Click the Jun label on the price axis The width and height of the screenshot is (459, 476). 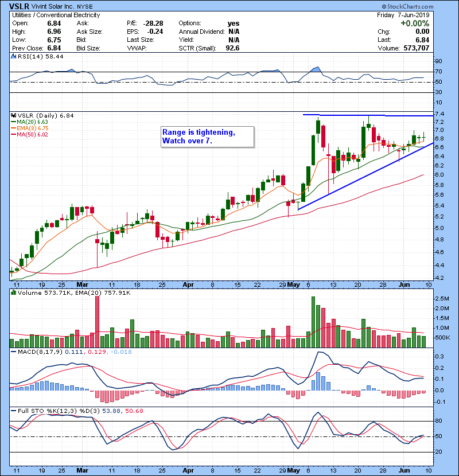pyautogui.click(x=404, y=285)
